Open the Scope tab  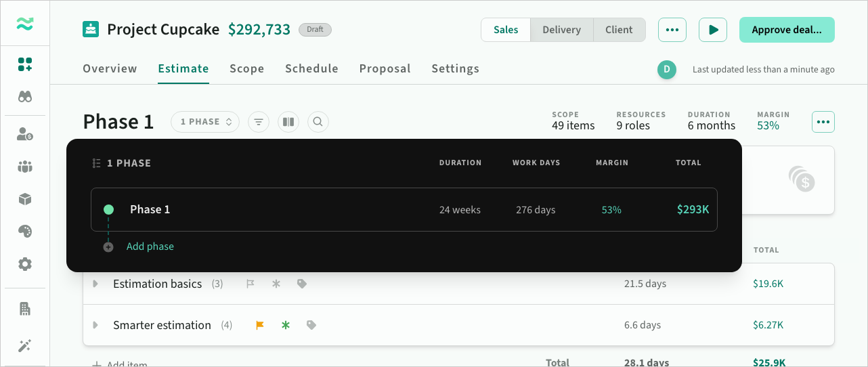click(246, 68)
